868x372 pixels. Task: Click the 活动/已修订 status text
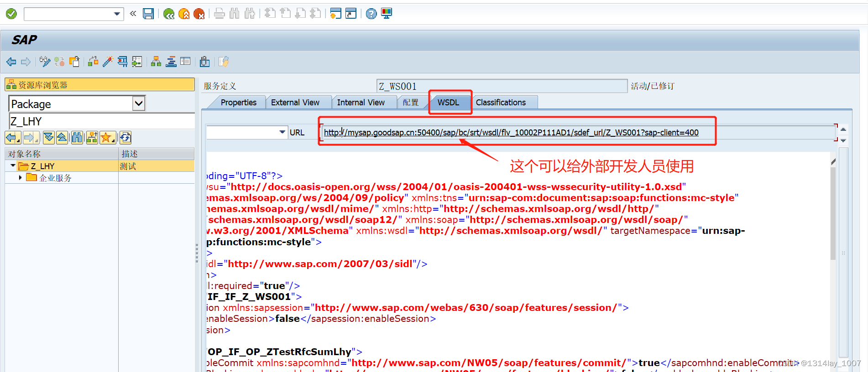pyautogui.click(x=653, y=86)
